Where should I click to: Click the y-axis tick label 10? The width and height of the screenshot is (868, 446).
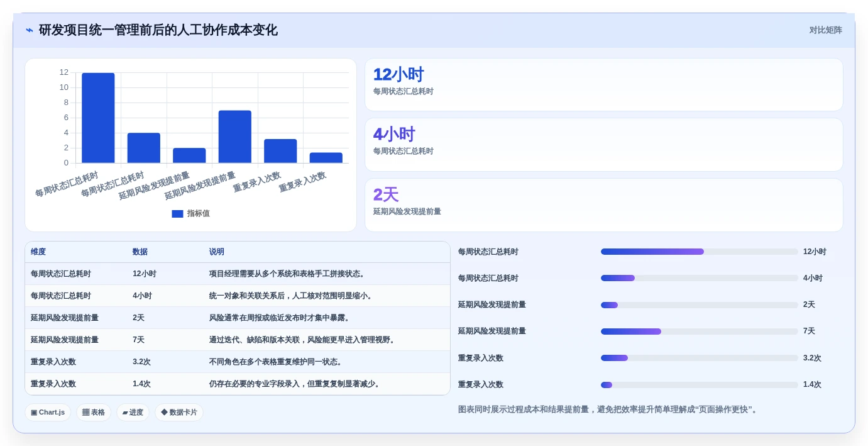tap(64, 87)
